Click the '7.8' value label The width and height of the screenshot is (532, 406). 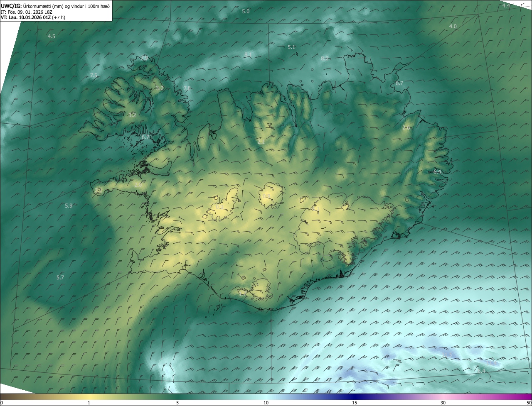point(187,88)
